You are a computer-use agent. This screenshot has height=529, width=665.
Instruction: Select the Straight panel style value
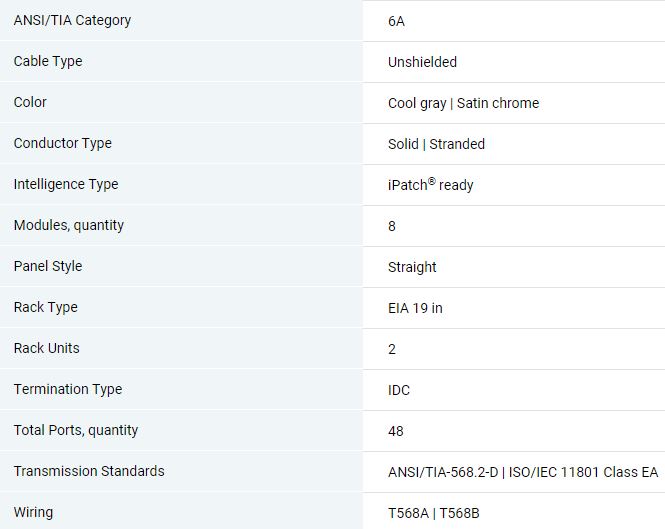click(x=412, y=267)
